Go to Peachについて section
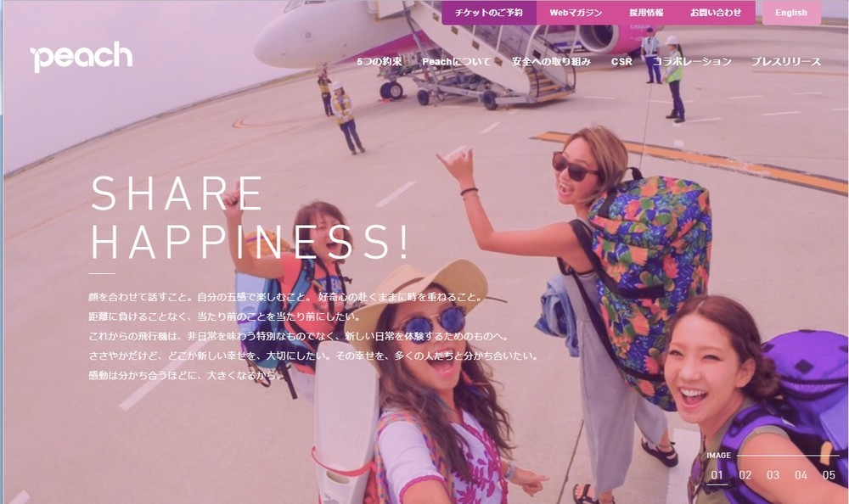 pos(457,62)
